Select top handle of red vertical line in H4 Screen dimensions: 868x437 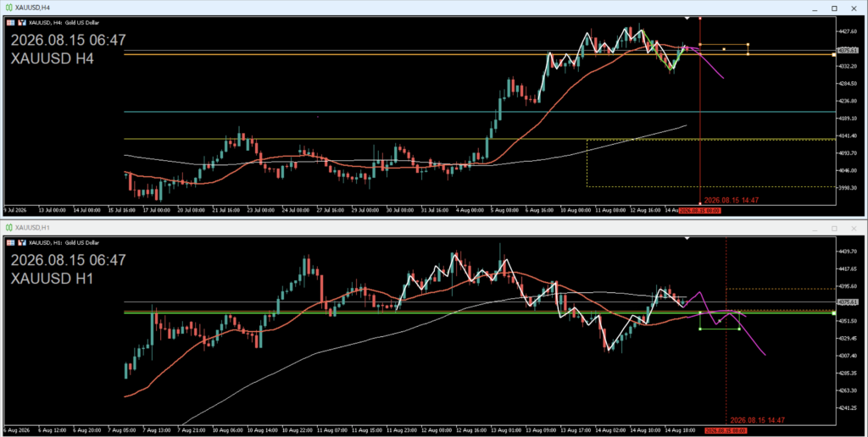(700, 19)
